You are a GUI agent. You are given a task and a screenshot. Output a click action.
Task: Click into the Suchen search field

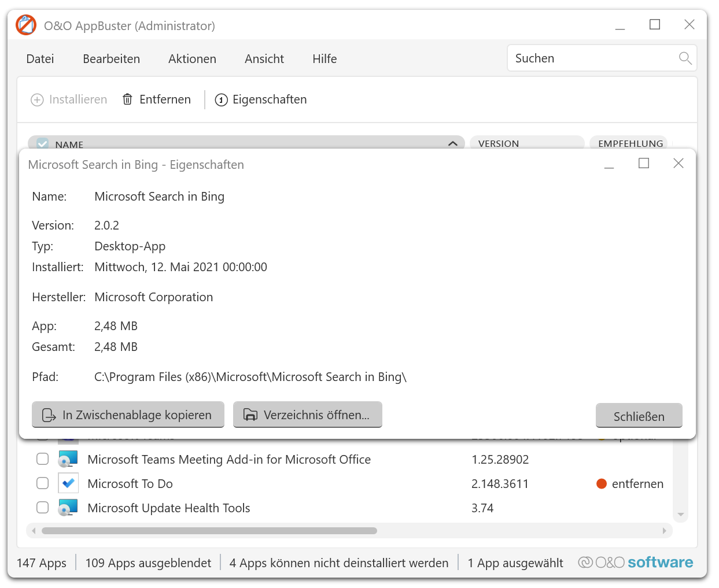pyautogui.click(x=593, y=58)
